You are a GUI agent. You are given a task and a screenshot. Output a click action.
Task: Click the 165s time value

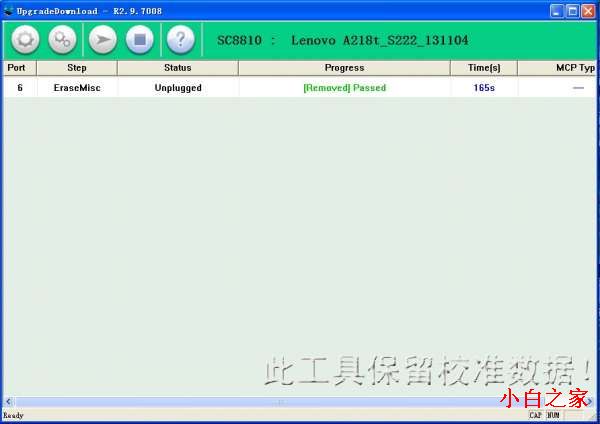pos(484,88)
